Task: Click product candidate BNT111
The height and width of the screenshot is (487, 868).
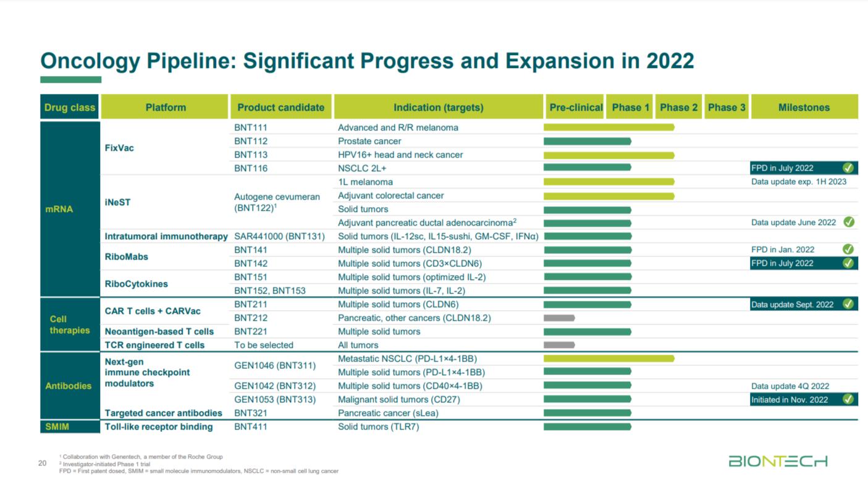Action: tap(251, 127)
